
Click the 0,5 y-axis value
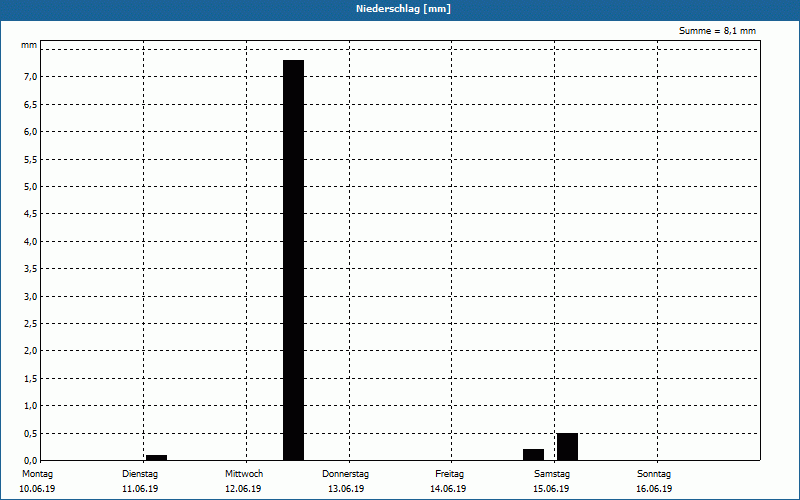pos(31,434)
